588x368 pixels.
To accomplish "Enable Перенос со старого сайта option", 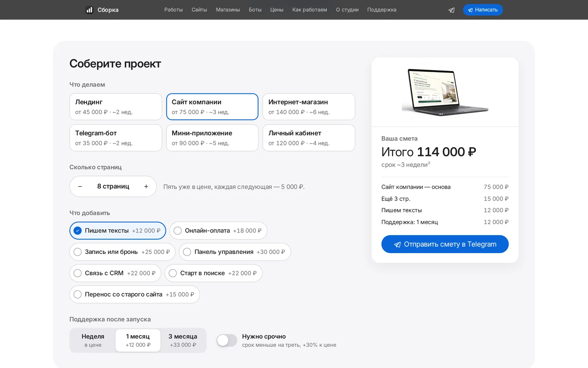I will [x=135, y=295].
